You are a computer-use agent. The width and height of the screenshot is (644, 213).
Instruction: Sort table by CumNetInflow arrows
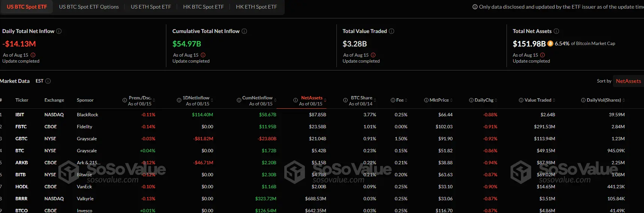(275, 100)
